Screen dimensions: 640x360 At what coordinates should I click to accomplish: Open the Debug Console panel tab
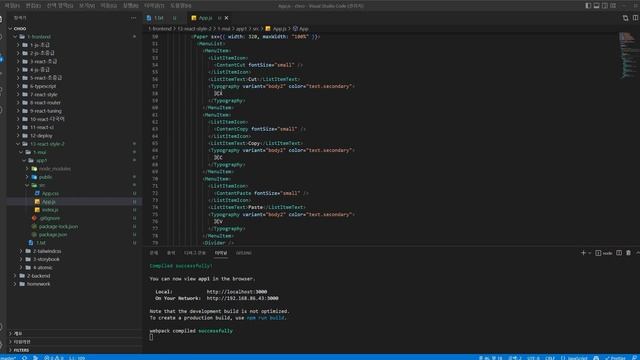tap(195, 253)
